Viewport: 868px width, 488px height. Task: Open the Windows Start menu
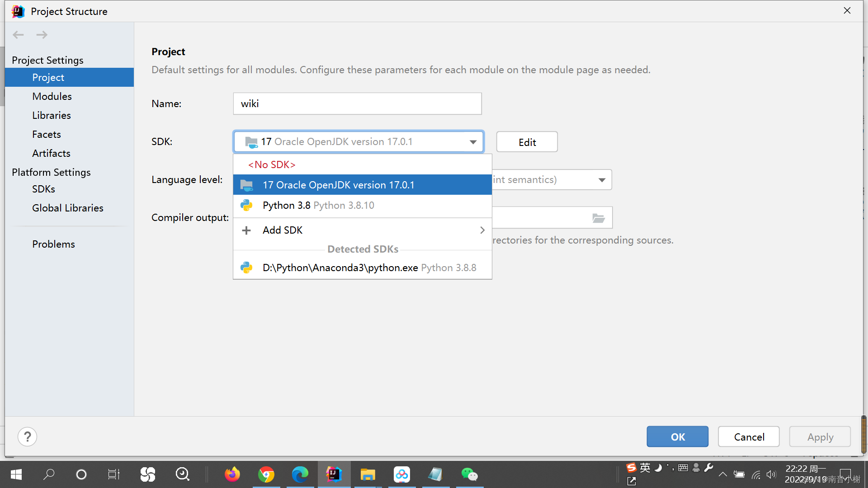click(x=16, y=474)
